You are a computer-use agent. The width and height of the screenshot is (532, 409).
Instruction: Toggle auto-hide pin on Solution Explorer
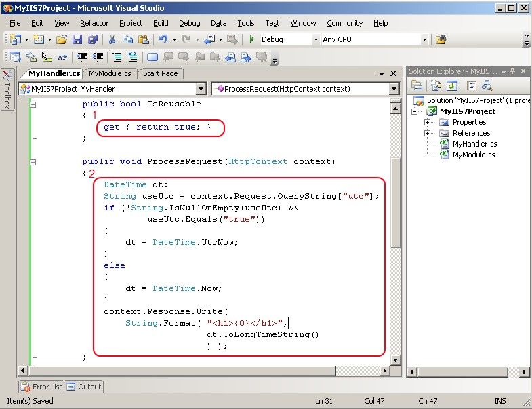point(513,71)
